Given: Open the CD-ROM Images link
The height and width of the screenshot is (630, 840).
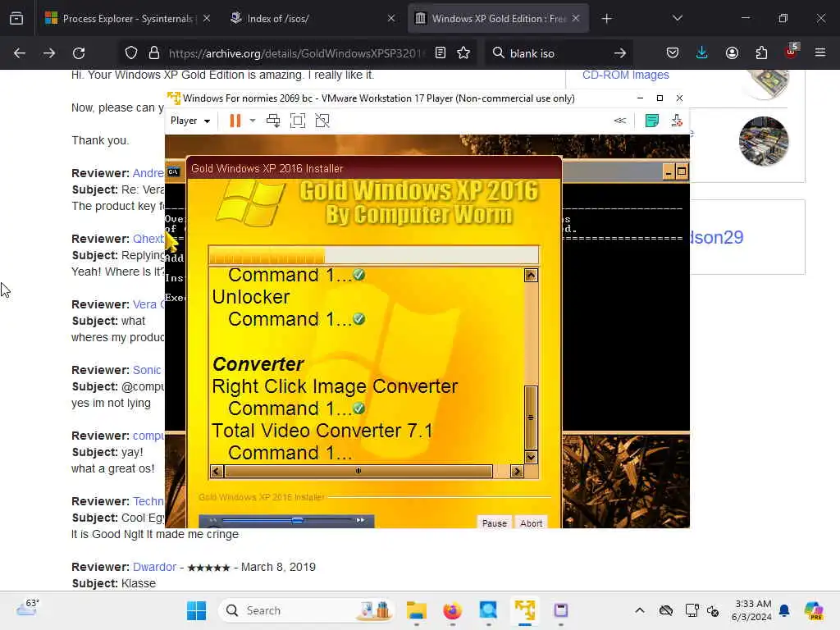Looking at the screenshot, I should coord(626,75).
